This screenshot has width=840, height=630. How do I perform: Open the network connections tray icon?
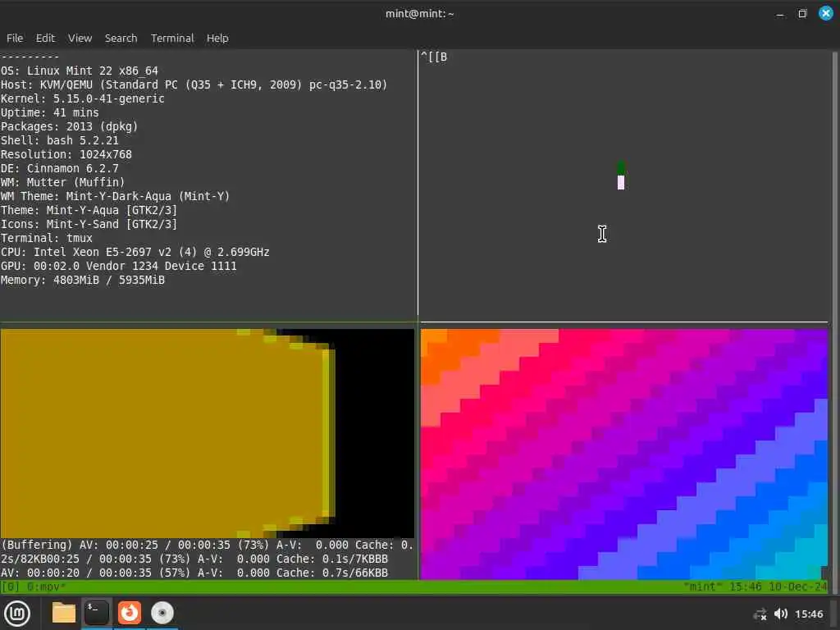coord(760,614)
